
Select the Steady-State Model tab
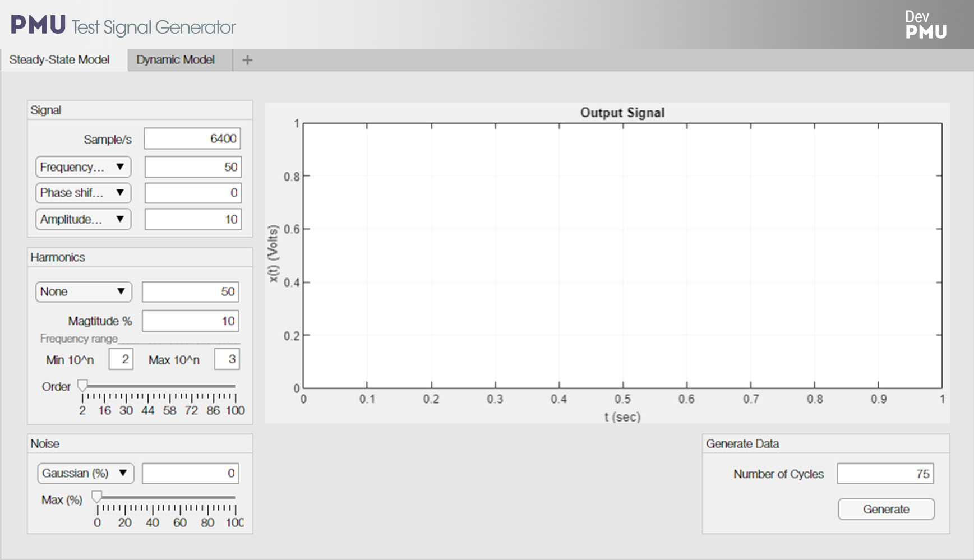tap(61, 59)
